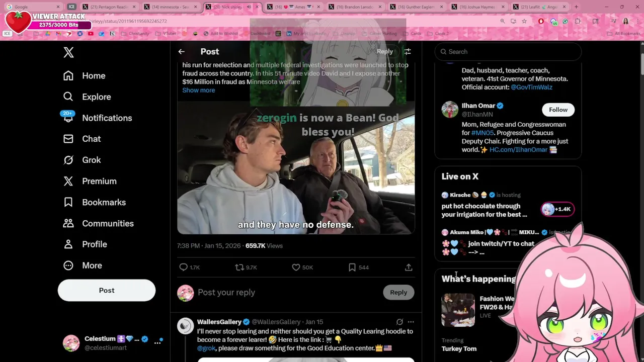Open the Turkey Tom trending topic
The height and width of the screenshot is (362, 644).
(459, 349)
